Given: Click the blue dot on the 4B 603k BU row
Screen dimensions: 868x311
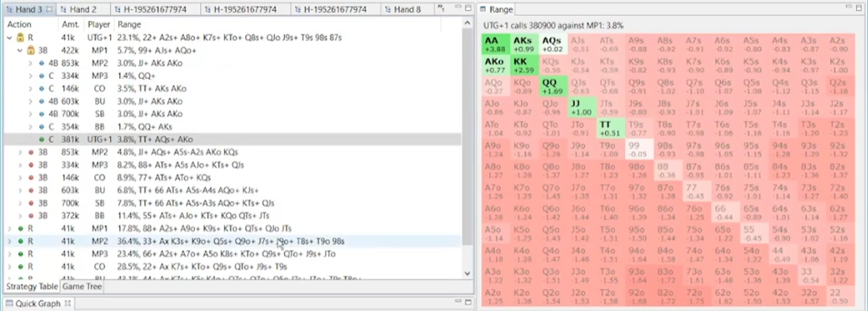Looking at the screenshot, I should [x=41, y=101].
